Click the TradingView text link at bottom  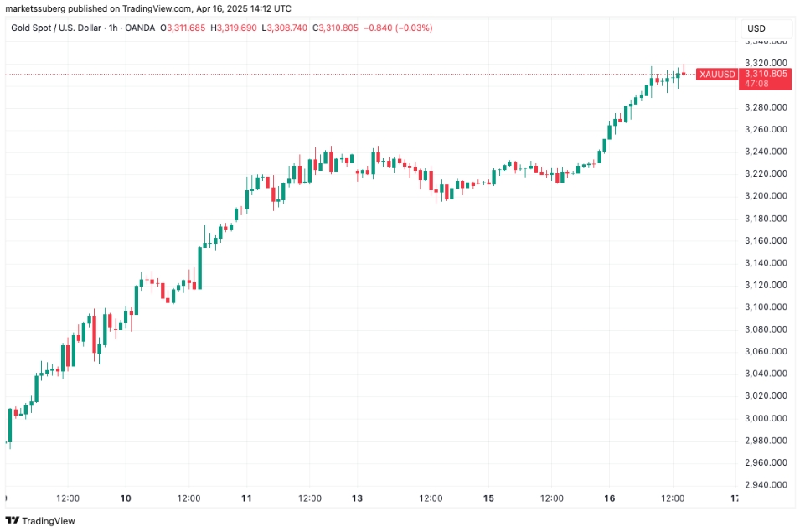pos(49,521)
